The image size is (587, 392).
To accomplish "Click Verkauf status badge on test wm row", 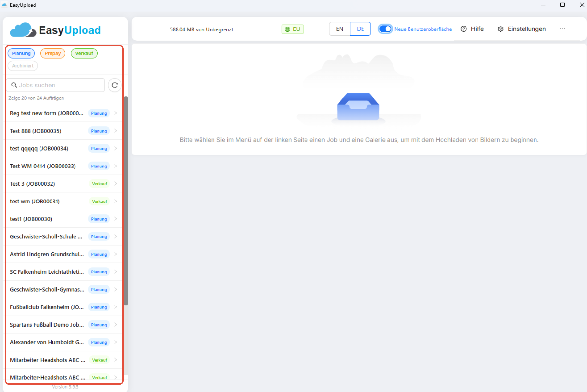I will click(99, 201).
